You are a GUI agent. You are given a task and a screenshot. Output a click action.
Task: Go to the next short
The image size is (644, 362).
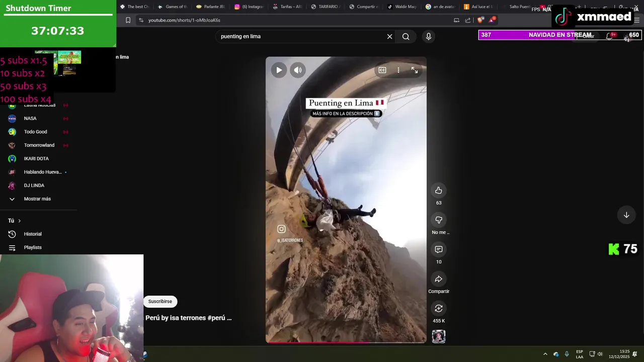pyautogui.click(x=626, y=215)
